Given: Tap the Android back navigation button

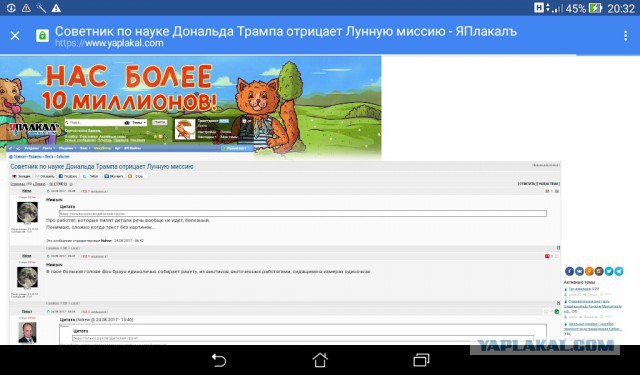Looking at the screenshot, I should [219, 360].
